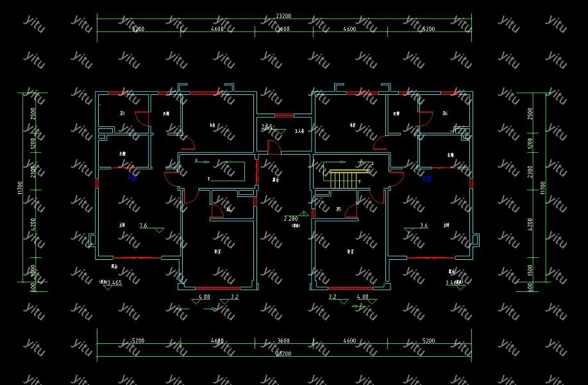Select the blue label in the left unit
588x385 pixels.
(132, 178)
